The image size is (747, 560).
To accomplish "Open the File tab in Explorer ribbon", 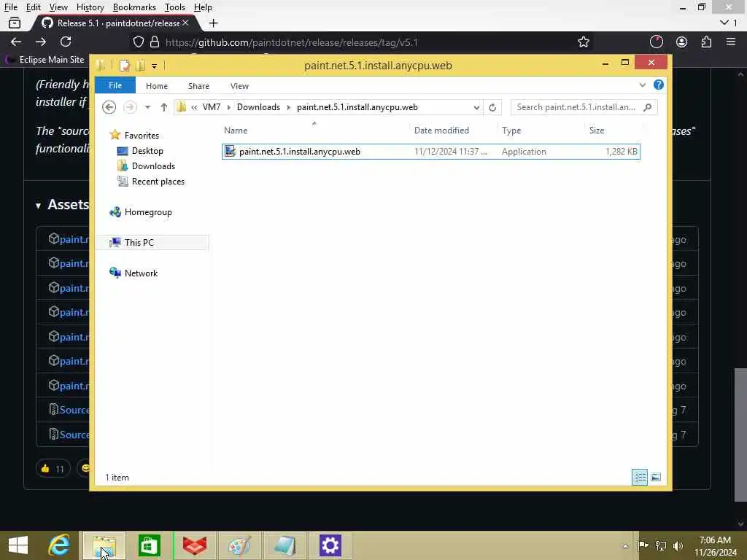I will [115, 86].
